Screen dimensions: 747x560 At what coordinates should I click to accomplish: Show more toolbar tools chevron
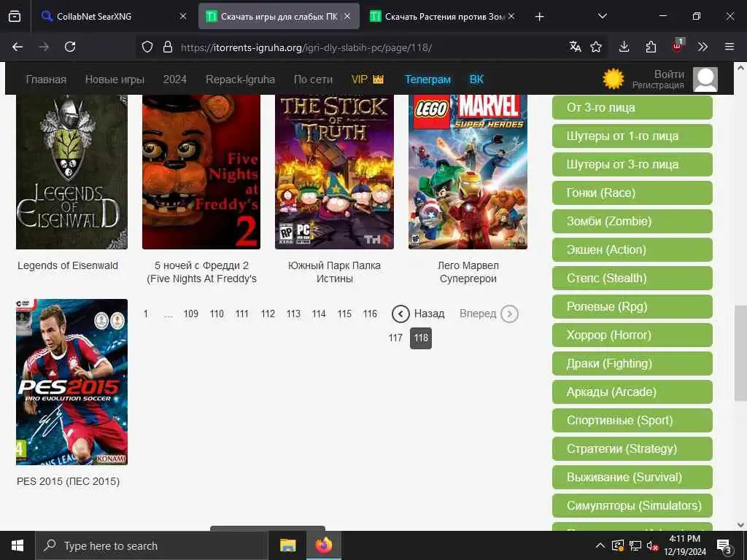pos(703,47)
